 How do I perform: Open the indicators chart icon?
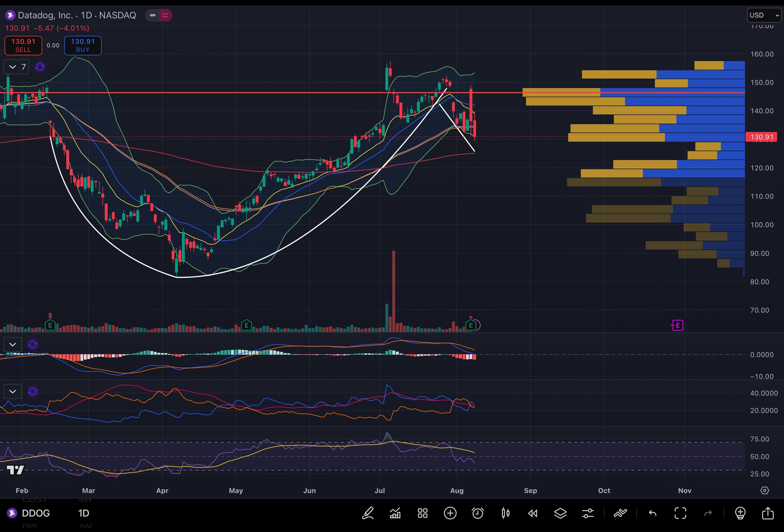point(395,513)
